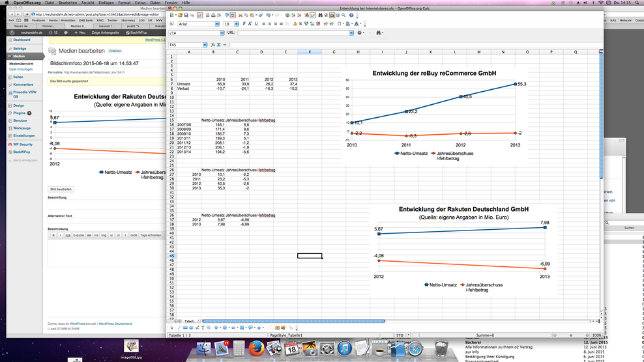Screen dimensions: 644x362
Task: Click the Format Paintbrush icon
Action: click(260, 15)
